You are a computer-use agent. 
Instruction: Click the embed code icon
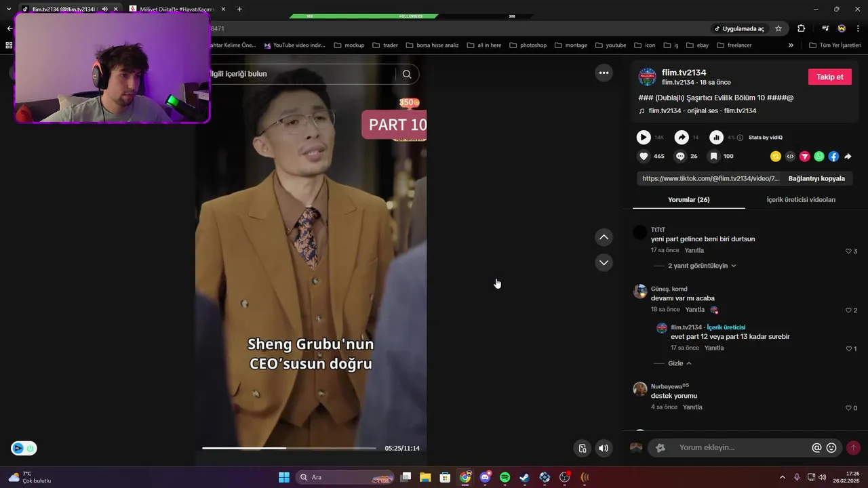pyautogui.click(x=790, y=157)
